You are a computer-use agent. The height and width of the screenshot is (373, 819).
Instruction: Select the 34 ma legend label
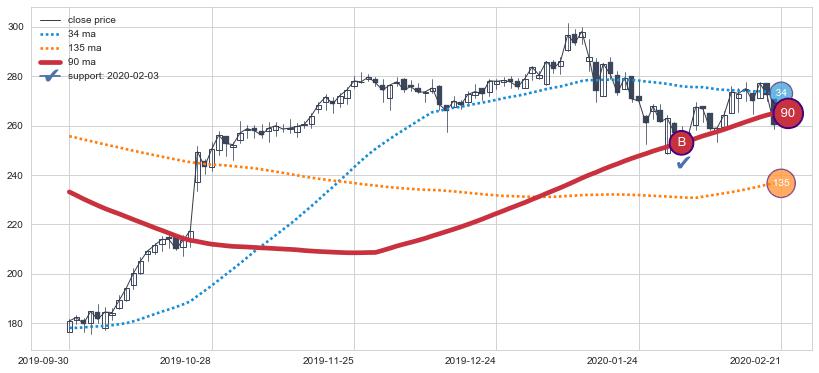click(x=81, y=34)
